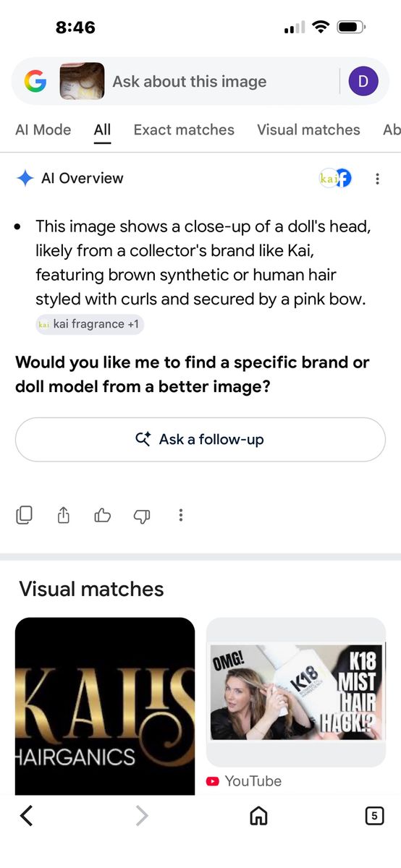
Task: Copy the AI Overview response
Action: pyautogui.click(x=25, y=515)
